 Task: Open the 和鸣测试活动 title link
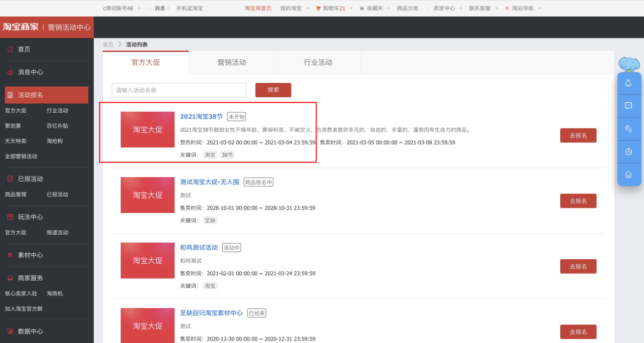click(199, 248)
